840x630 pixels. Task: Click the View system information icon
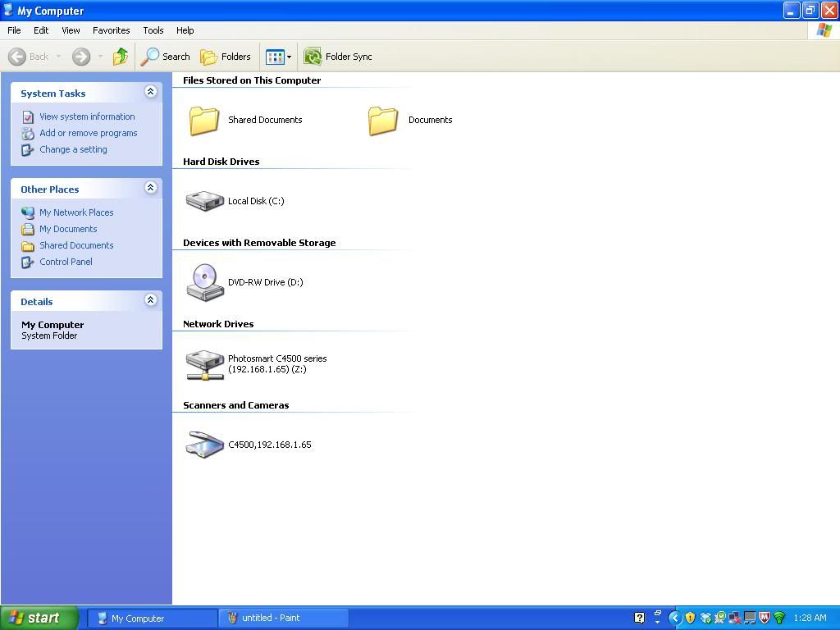28,116
